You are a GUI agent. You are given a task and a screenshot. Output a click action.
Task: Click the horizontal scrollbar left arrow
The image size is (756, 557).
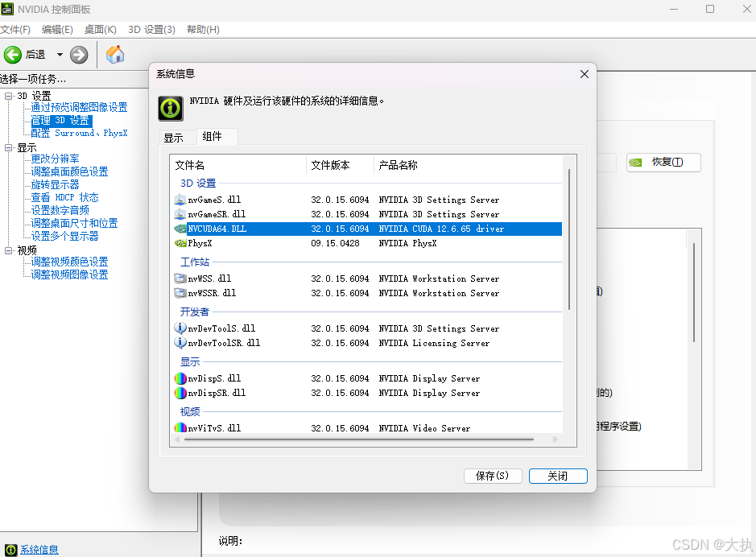coord(177,439)
